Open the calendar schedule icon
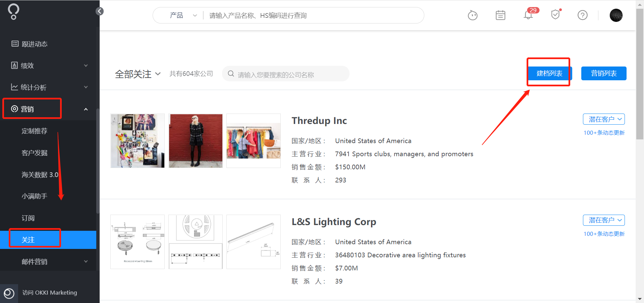This screenshot has height=303, width=644. (x=500, y=15)
